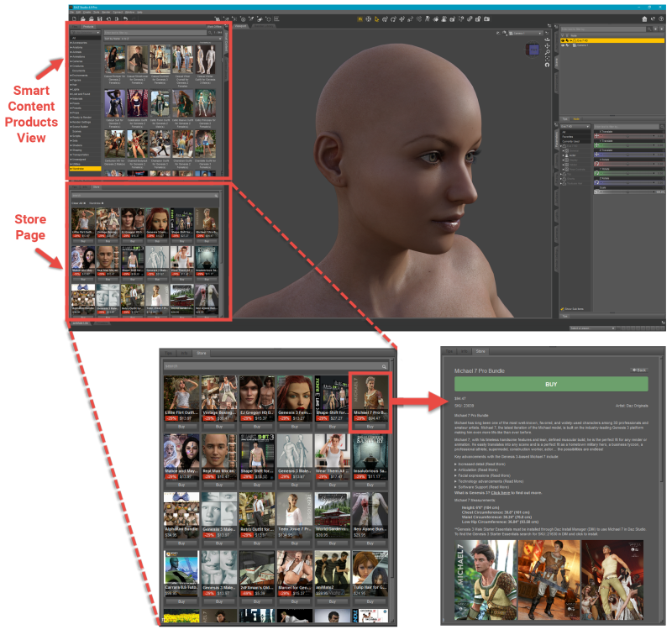The height and width of the screenshot is (635, 672).
Task: Switch to the Info tab in product panel
Action: (465, 351)
